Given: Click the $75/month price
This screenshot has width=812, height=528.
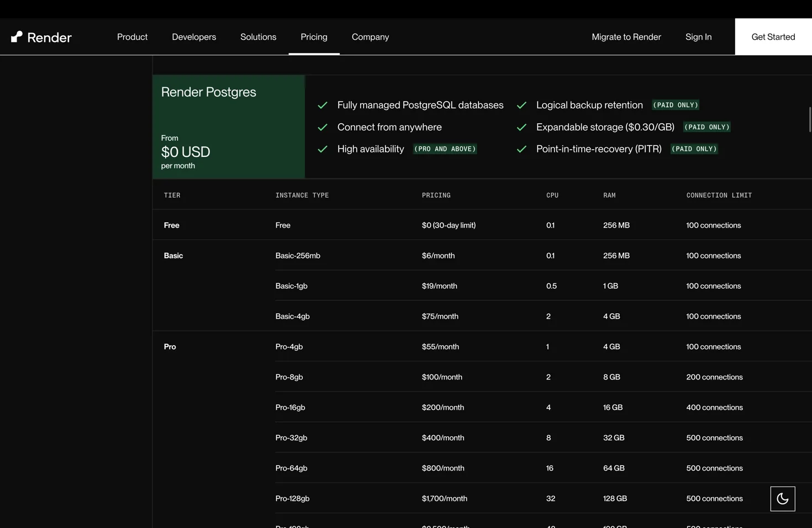Looking at the screenshot, I should 440,316.
